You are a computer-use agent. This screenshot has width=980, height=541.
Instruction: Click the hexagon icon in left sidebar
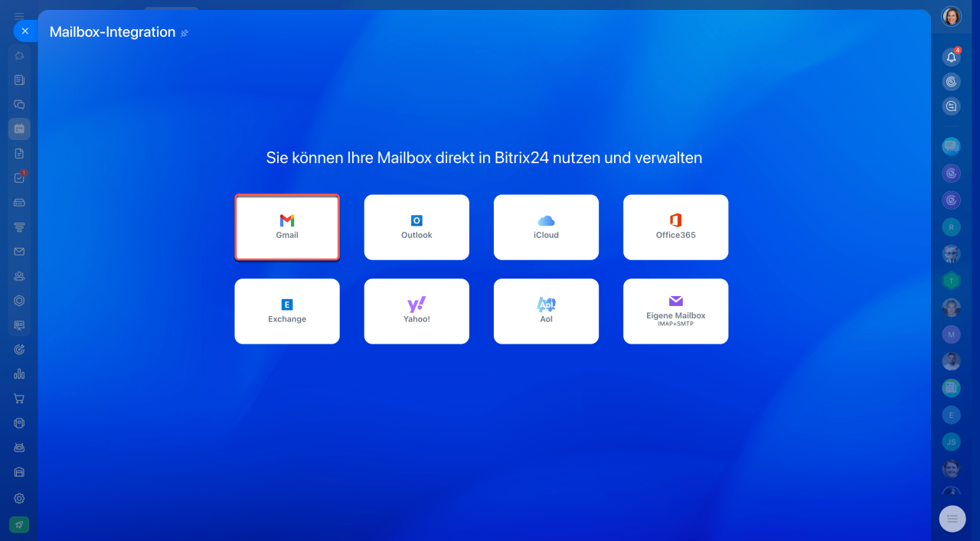click(19, 301)
